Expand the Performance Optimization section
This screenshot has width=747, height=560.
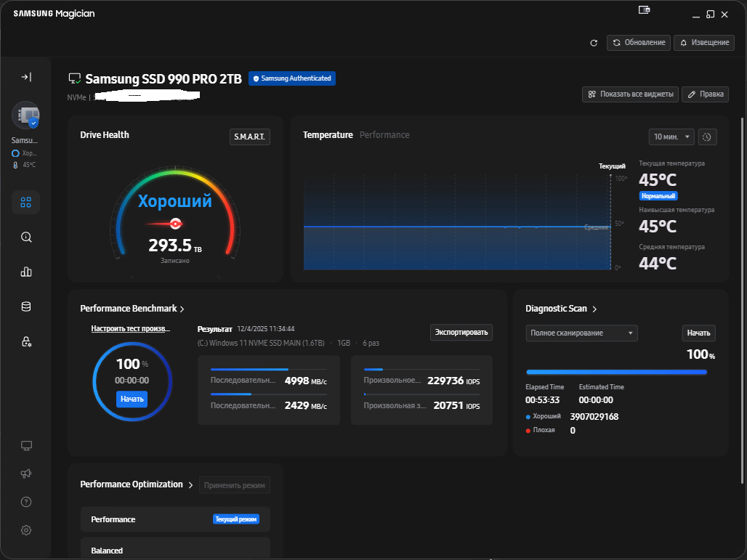[x=191, y=484]
